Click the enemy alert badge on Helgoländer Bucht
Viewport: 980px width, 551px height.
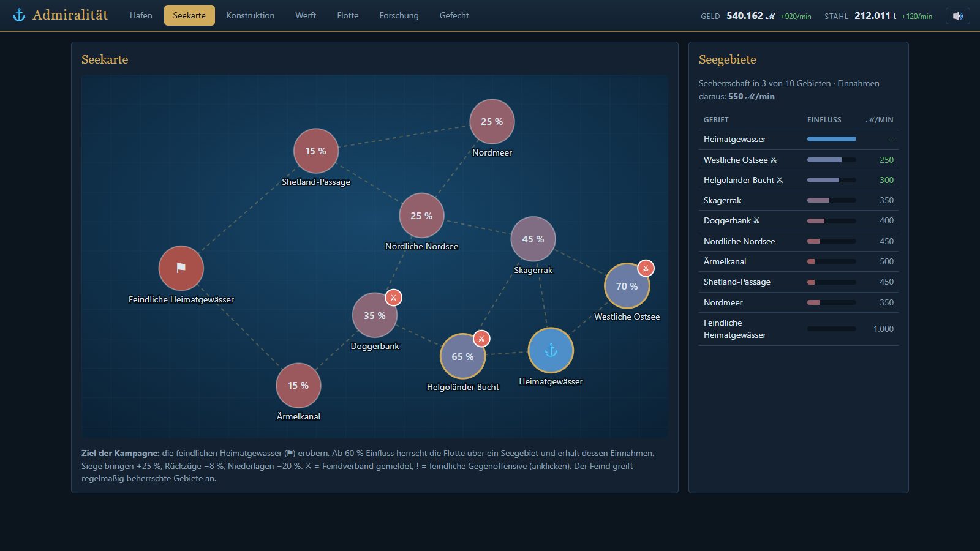point(481,339)
